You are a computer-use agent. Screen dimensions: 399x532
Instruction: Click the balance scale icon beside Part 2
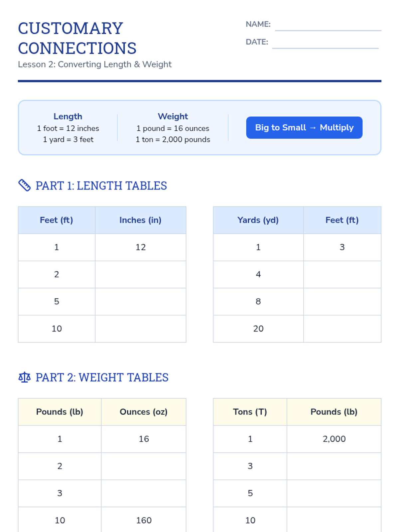[x=24, y=377]
